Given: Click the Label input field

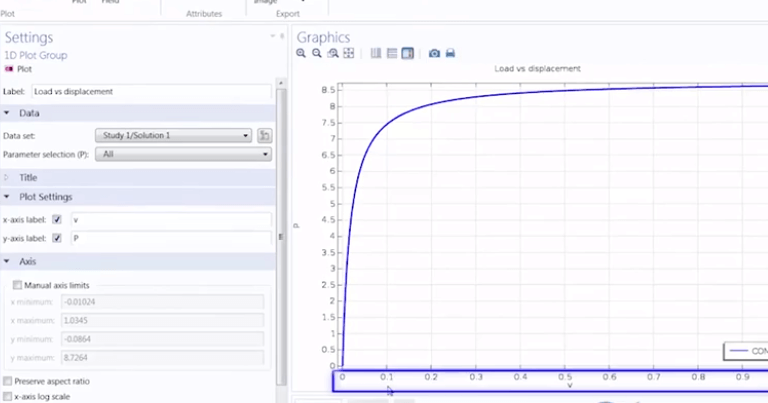Looking at the screenshot, I should click(150, 92).
